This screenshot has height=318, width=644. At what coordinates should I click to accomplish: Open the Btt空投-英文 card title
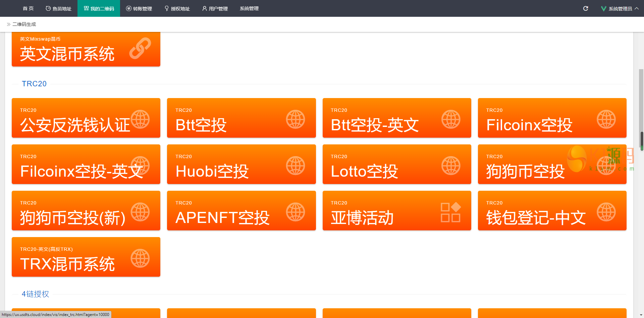coord(375,125)
